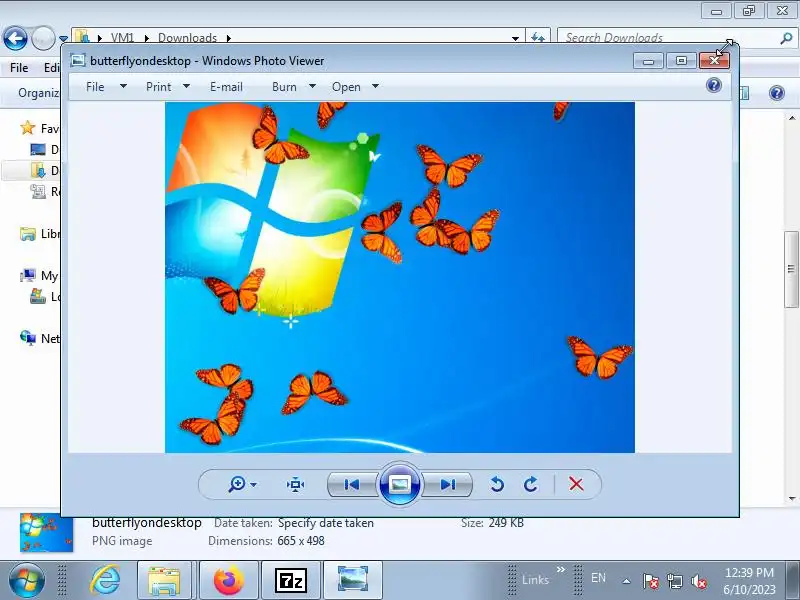This screenshot has width=800, height=600.
Task: Open the Print menu
Action: 158,87
